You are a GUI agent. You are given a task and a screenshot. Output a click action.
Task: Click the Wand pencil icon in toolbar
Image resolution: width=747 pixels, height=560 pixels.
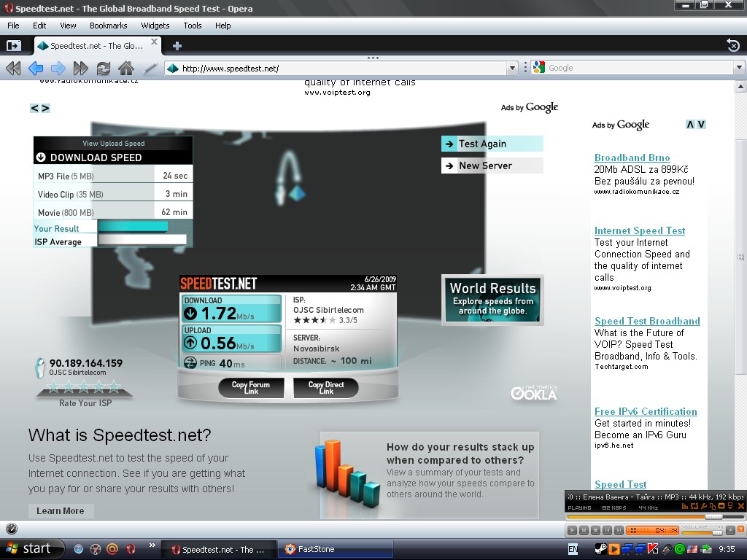[x=150, y=68]
